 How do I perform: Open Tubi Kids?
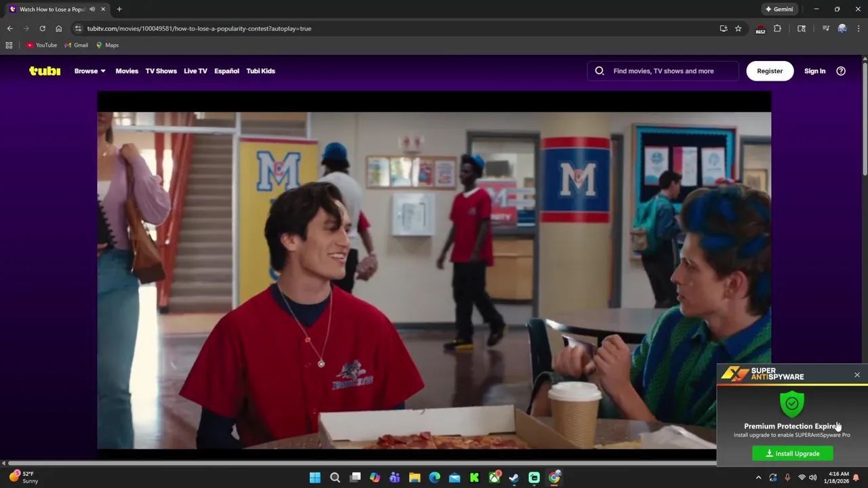pos(260,70)
